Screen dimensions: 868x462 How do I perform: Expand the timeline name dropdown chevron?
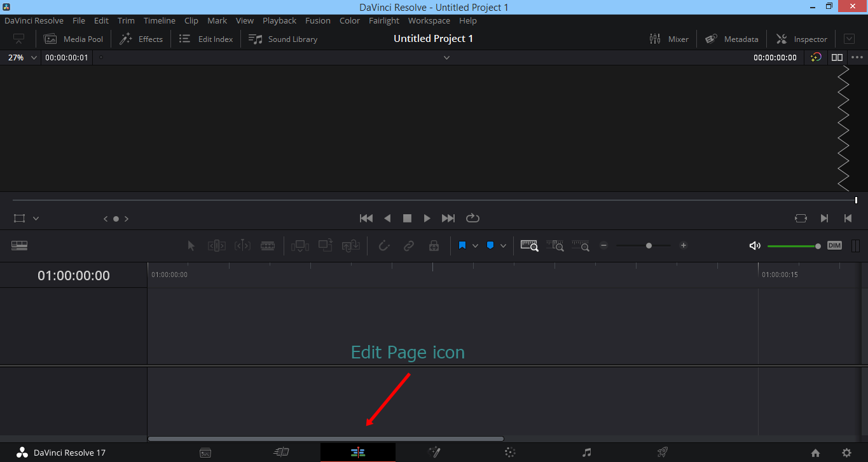[x=446, y=58]
